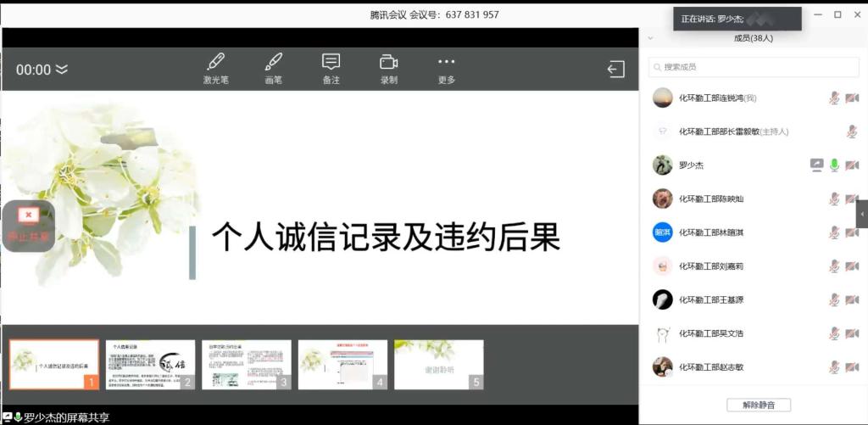Click the screen share icon beside 罗少杰

click(x=817, y=165)
